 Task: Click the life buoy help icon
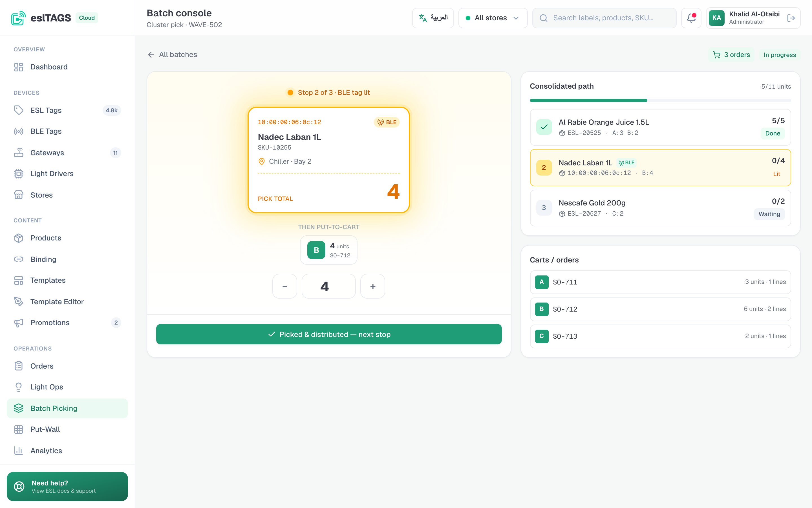19,487
